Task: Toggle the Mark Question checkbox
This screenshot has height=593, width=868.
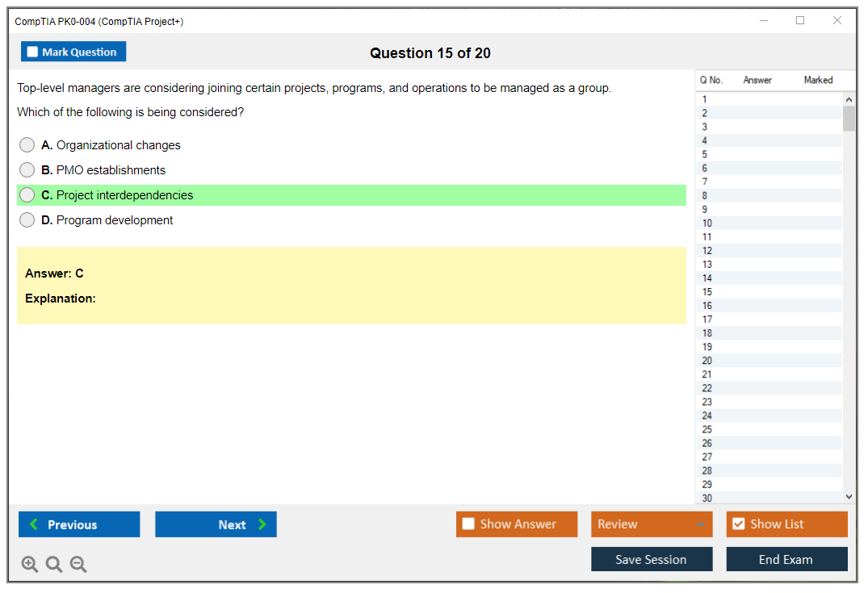Action: pos(33,52)
